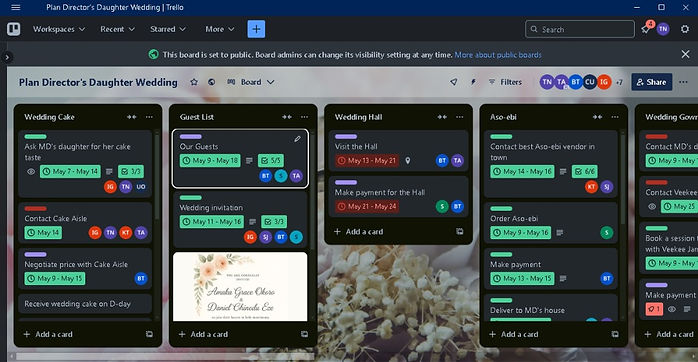The width and height of the screenshot is (698, 362).
Task: Open location pin on Visit the Hall card
Action: pos(407,160)
